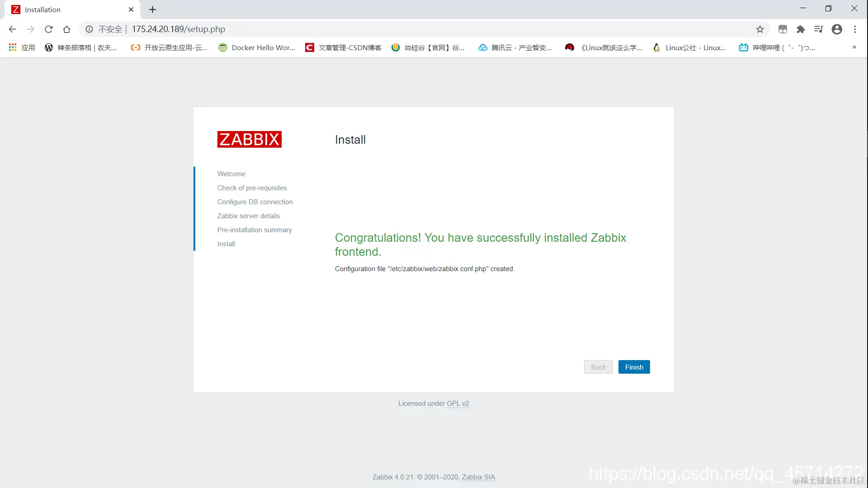
Task: Click the not-secure site info icon
Action: pyautogui.click(x=90, y=29)
